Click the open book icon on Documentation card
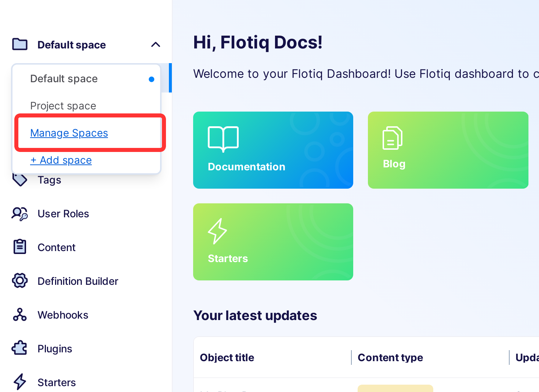The width and height of the screenshot is (539, 392). click(223, 139)
